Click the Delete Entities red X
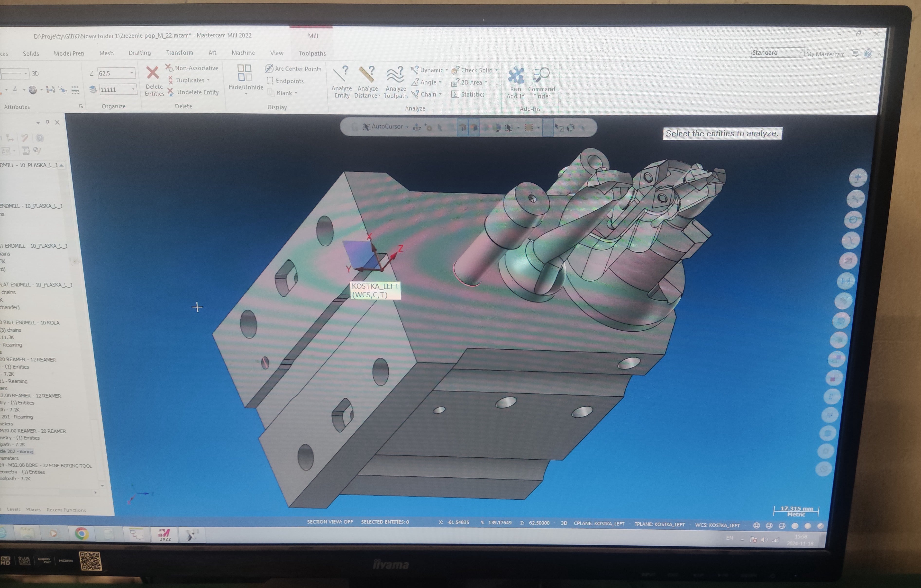Image resolution: width=921 pixels, height=588 pixels. (153, 73)
